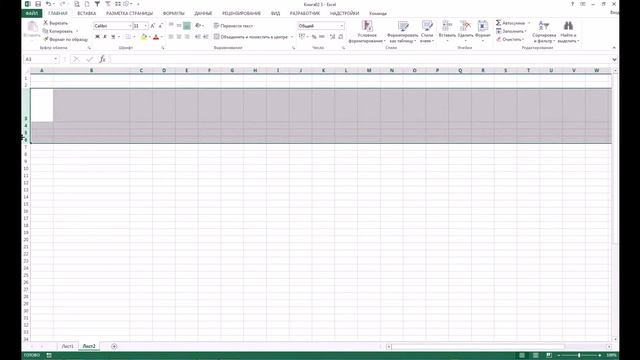The width and height of the screenshot is (640, 360).
Task: Expand fill color dropdown arrow
Action: pos(149,37)
